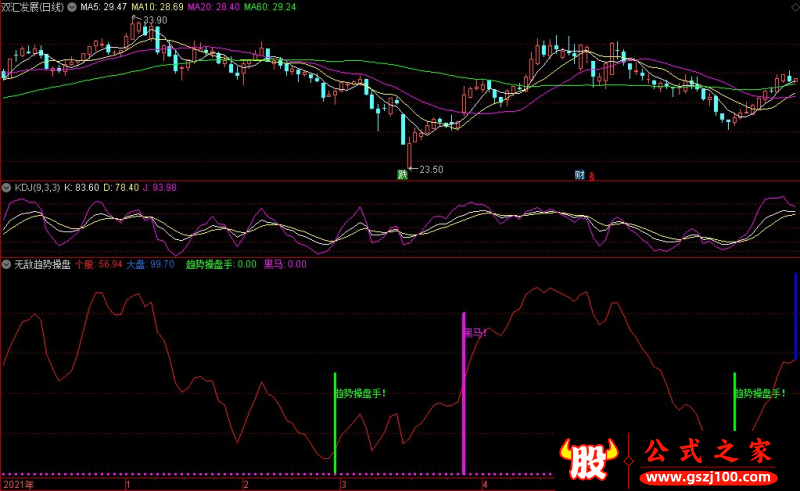
Task: Click the 财 financial info marker
Action: click(x=580, y=175)
